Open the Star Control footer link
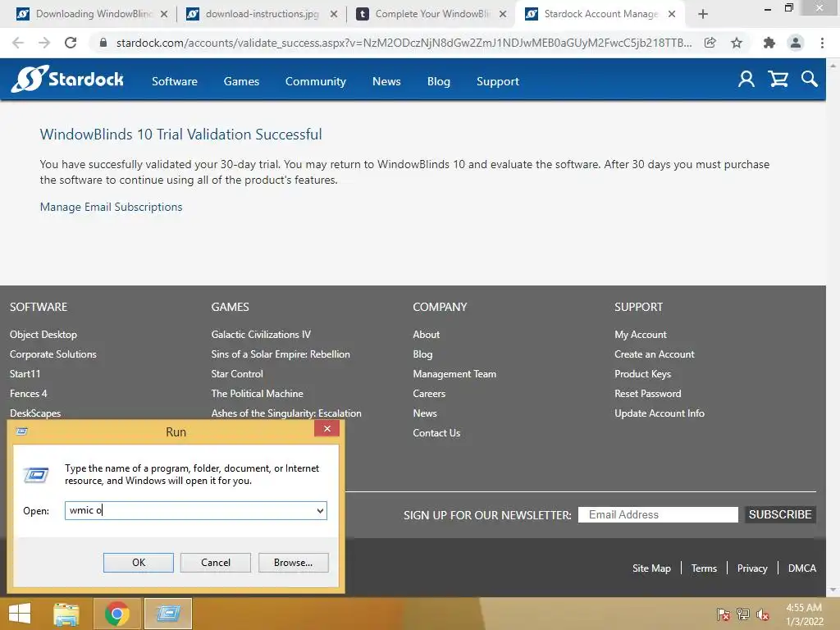840x630 pixels. pyautogui.click(x=237, y=374)
